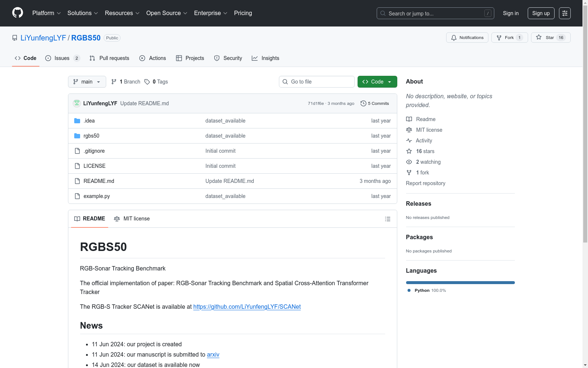This screenshot has height=368, width=588.
Task: Expand the Platform menu
Action: point(47,13)
